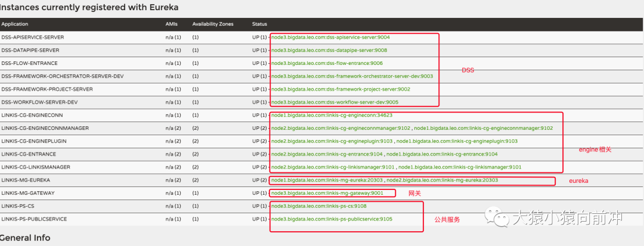
Task: Click the node3 linkis-mg-gateway:9001 link
Action: pyautogui.click(x=327, y=193)
